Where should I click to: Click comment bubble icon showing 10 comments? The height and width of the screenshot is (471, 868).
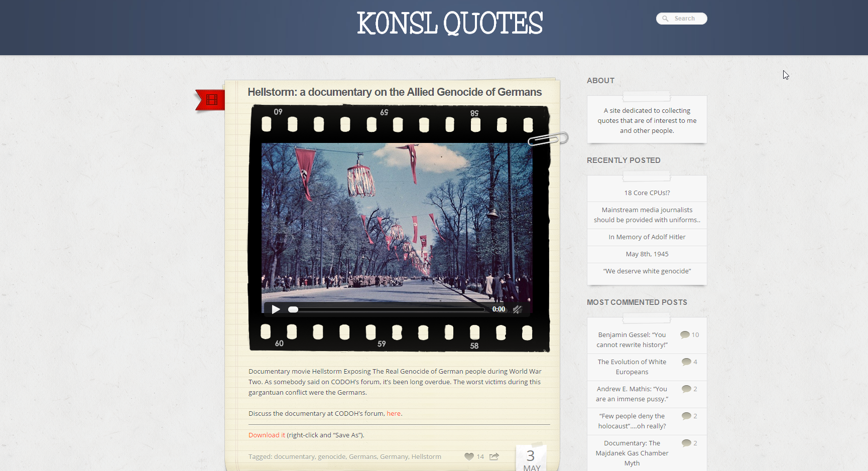[685, 335]
